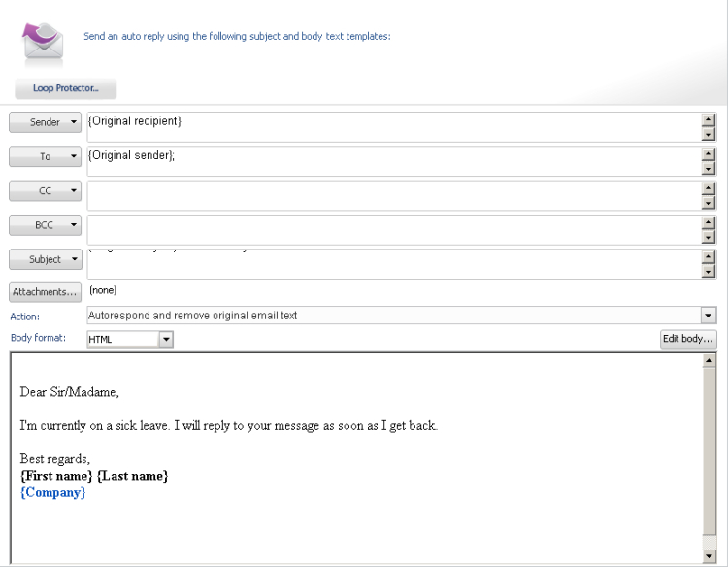
Task: Click the up arrow of Sender field scrollbar
Action: (708, 119)
